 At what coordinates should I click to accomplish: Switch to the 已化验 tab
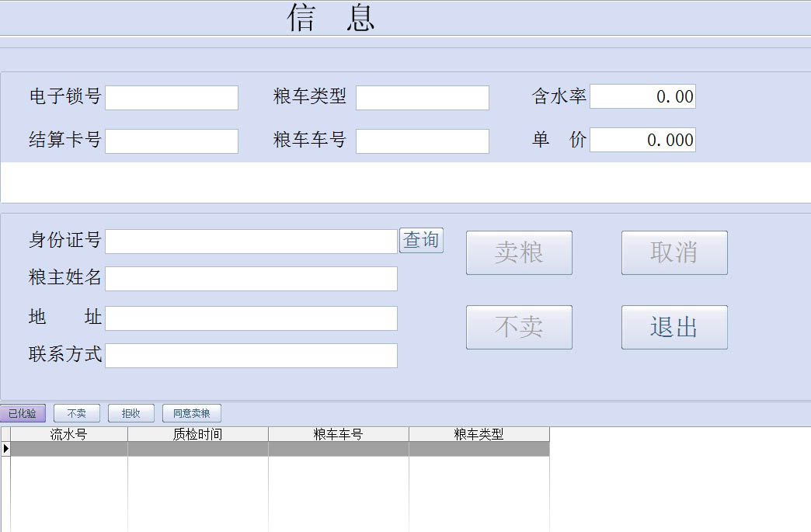click(x=23, y=413)
